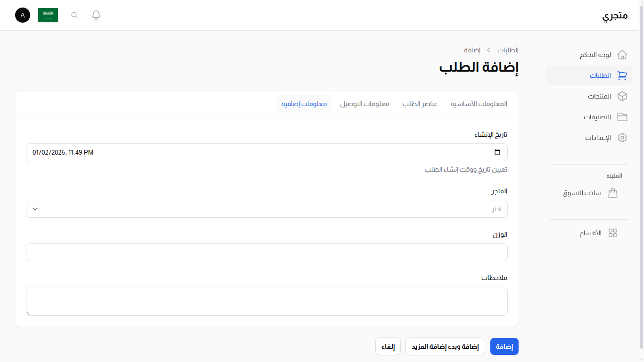Open the dashboard from the home icon

click(x=622, y=55)
